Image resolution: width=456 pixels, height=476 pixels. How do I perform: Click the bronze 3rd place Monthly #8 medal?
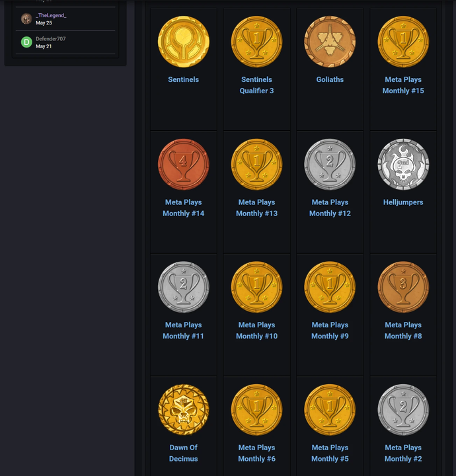coord(403,288)
